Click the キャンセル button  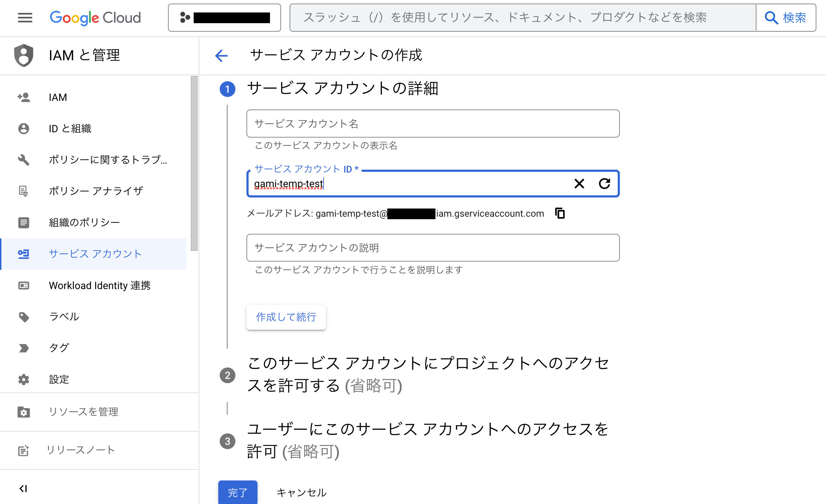point(301,492)
